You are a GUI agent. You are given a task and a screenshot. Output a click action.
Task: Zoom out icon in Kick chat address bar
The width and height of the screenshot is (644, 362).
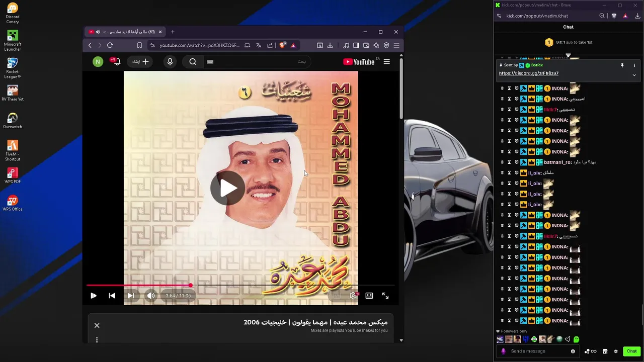point(602,16)
